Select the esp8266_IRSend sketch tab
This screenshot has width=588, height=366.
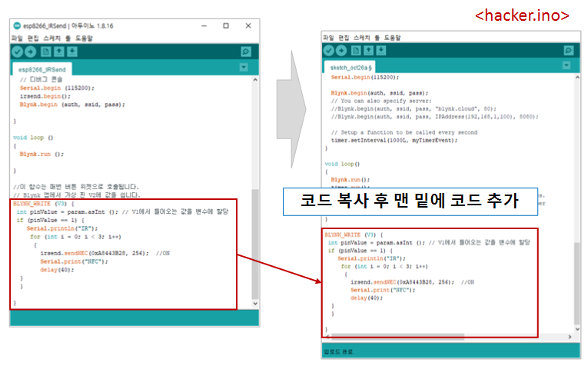click(x=42, y=69)
